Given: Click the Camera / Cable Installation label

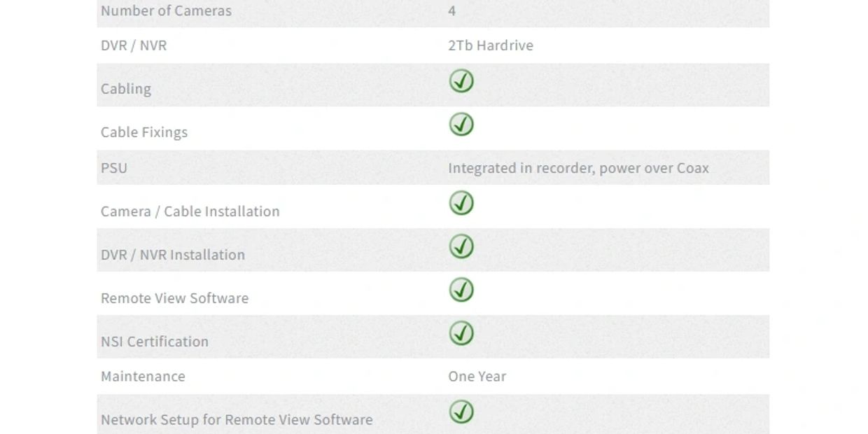Looking at the screenshot, I should (190, 211).
